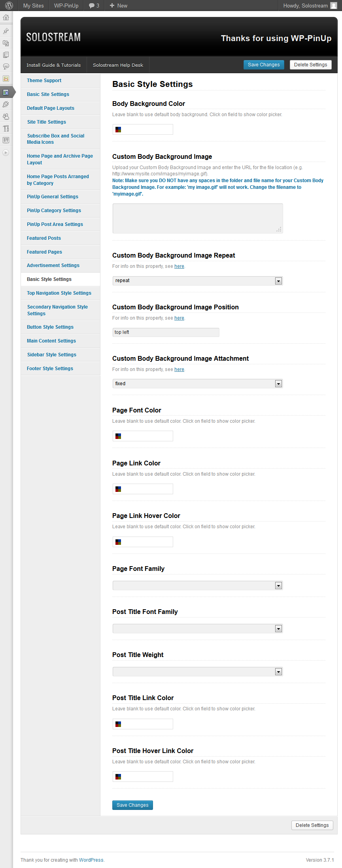This screenshot has width=342, height=868.
Task: Open Plugins via the plug icon
Action: [6, 104]
